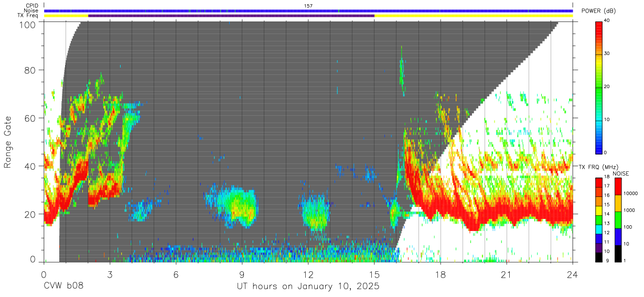Click the 17 label in the TX FRQ legend
Image resolution: width=644 pixels, height=297 pixels.
[x=607, y=186]
